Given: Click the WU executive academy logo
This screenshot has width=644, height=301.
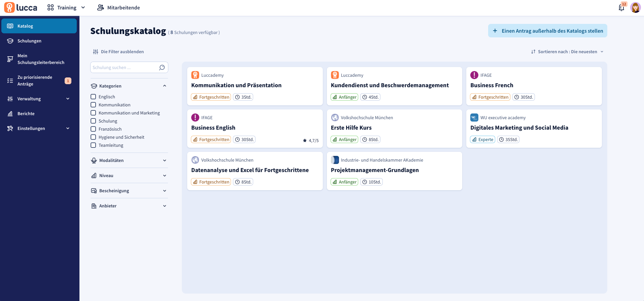Looking at the screenshot, I should [474, 118].
